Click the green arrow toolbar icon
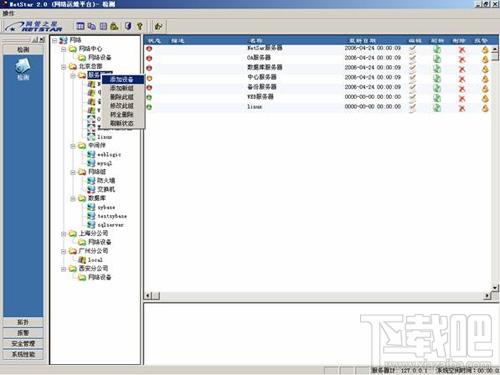The width and height of the screenshot is (500, 375). 158,26
